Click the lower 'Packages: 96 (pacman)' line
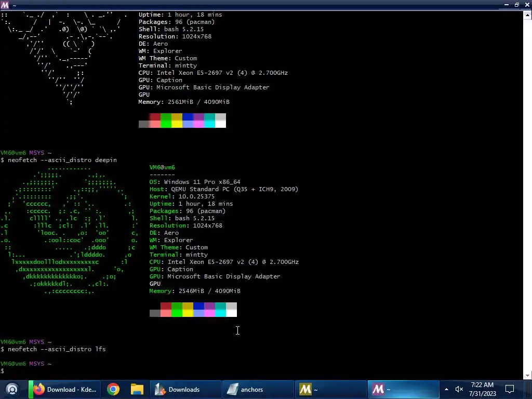 (x=187, y=211)
